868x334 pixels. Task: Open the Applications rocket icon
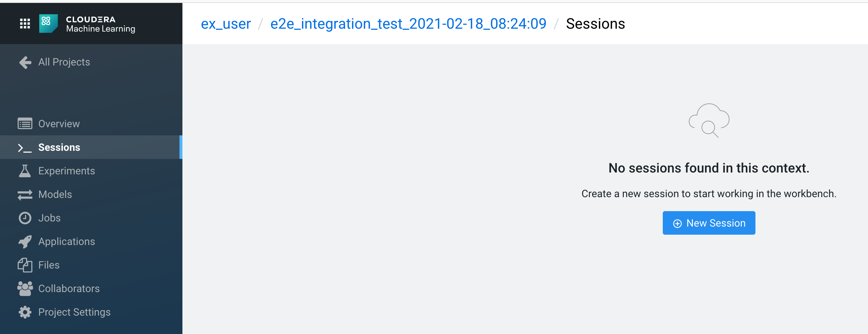click(x=25, y=241)
